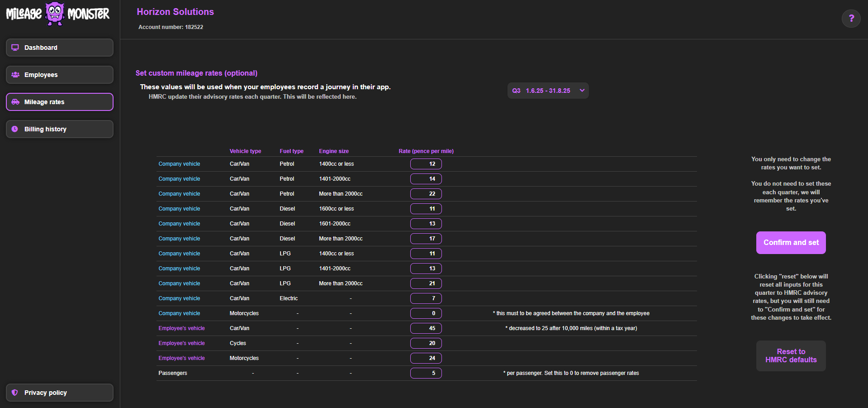Click Employee's vehicle in Cycles row
Screen dimensions: 868x408
click(181, 343)
